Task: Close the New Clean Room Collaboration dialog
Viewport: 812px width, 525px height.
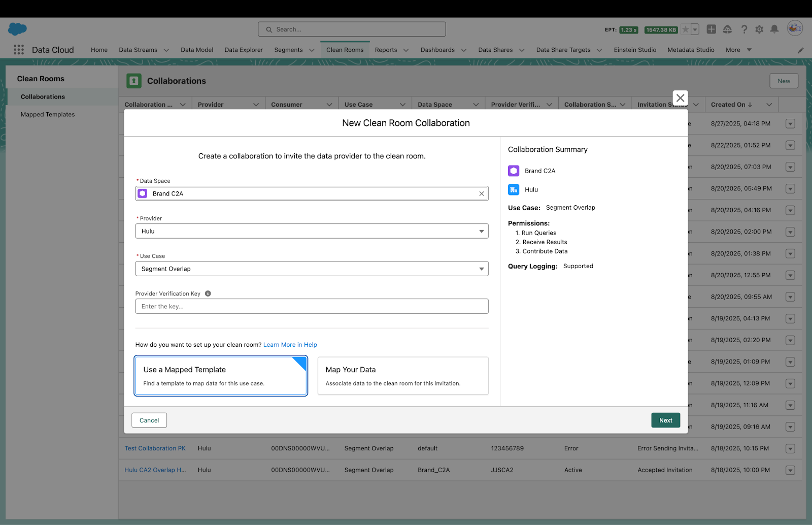Action: [681, 98]
